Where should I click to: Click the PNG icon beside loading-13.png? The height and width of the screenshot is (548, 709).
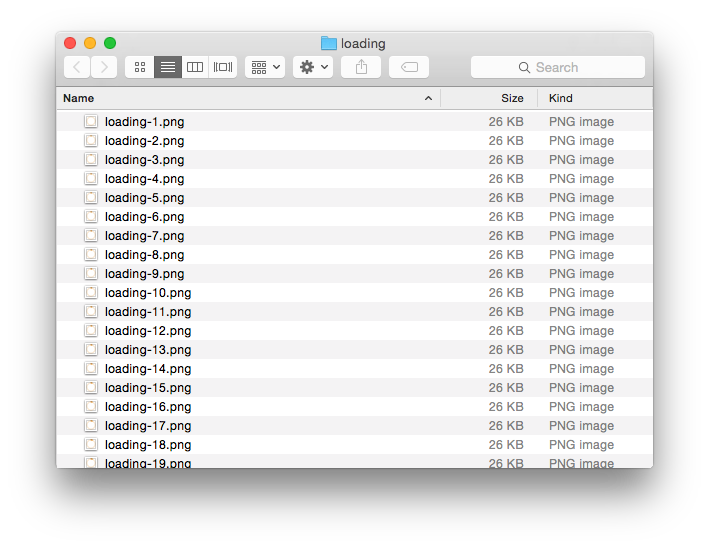pyautogui.click(x=91, y=349)
